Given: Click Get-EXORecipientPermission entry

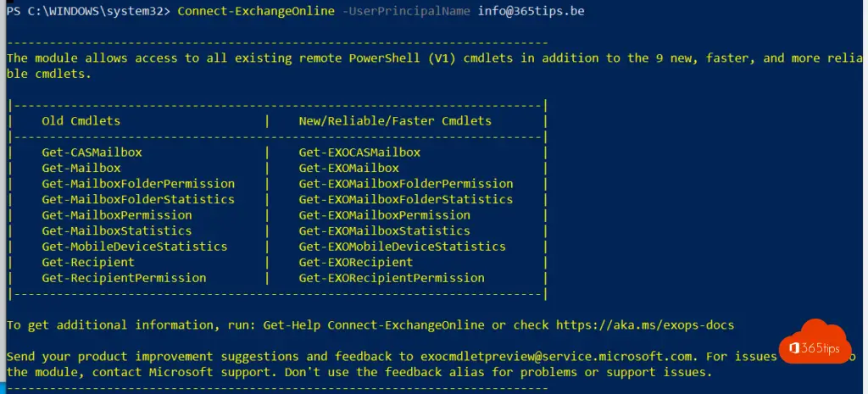Looking at the screenshot, I should 392,278.
